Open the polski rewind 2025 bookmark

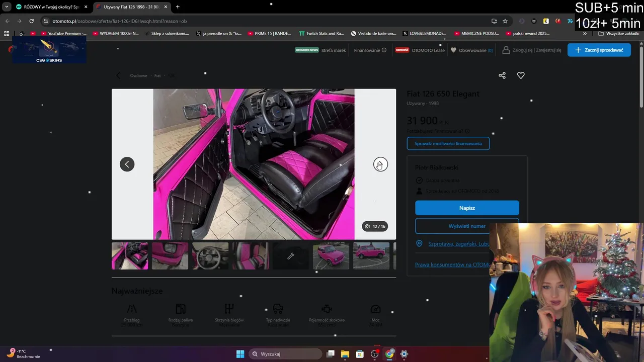coord(528,34)
